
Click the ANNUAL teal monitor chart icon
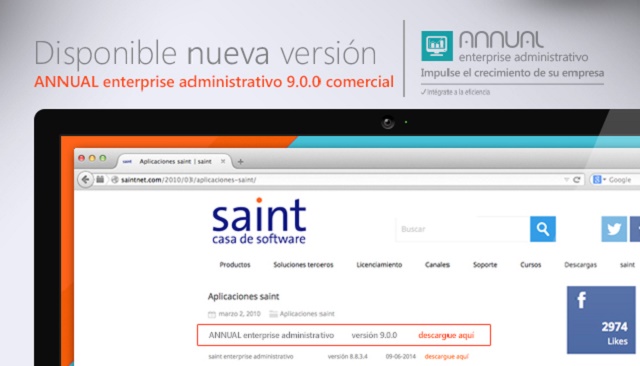click(x=437, y=46)
